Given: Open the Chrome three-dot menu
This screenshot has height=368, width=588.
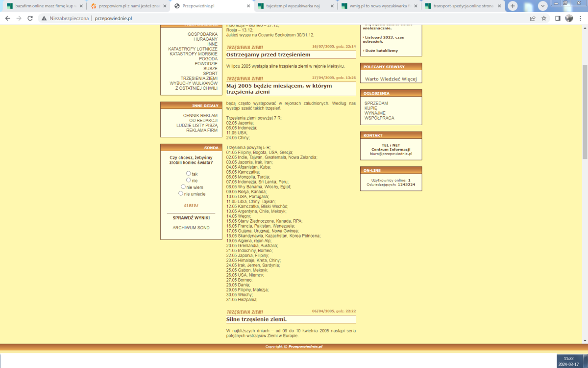Looking at the screenshot, I should pyautogui.click(x=581, y=18).
